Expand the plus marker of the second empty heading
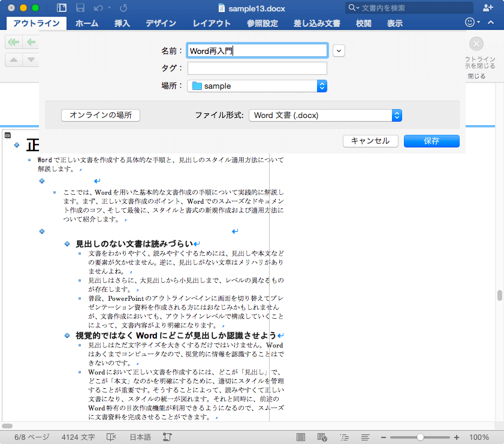 42,231
